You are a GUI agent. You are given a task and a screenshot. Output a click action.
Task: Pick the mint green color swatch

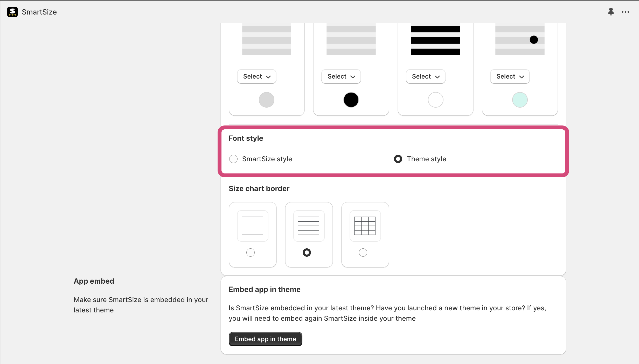520,100
